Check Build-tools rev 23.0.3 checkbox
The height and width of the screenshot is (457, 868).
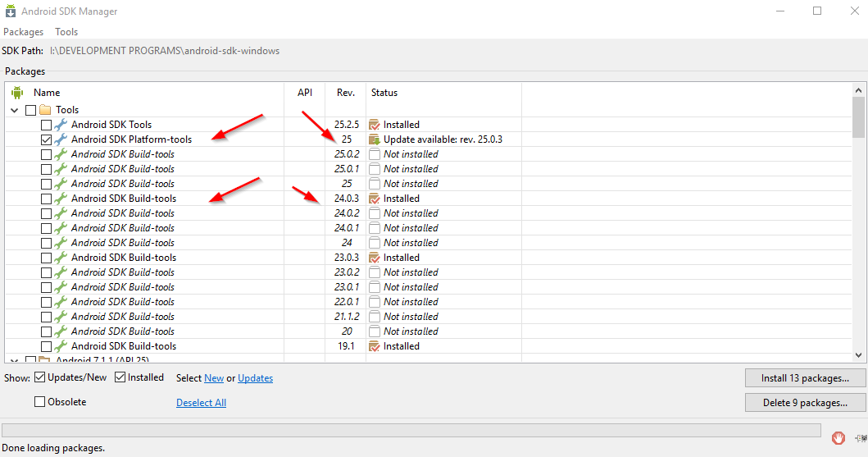(x=47, y=258)
